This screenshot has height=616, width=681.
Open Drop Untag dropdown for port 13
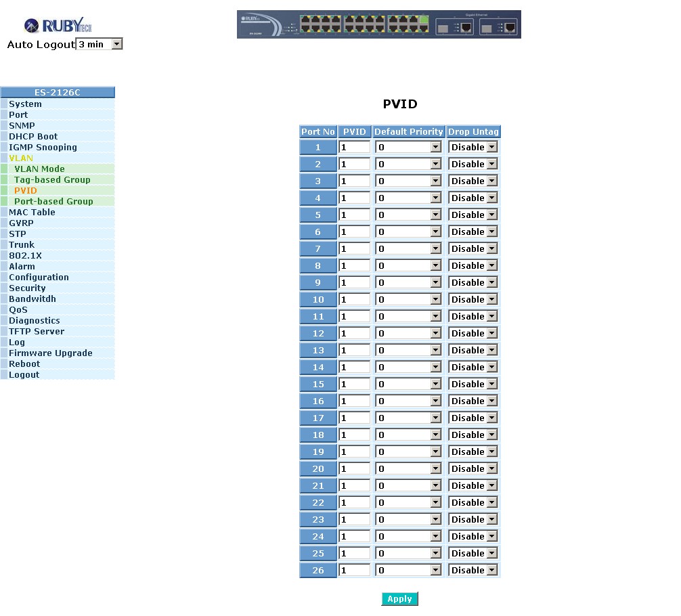point(473,351)
